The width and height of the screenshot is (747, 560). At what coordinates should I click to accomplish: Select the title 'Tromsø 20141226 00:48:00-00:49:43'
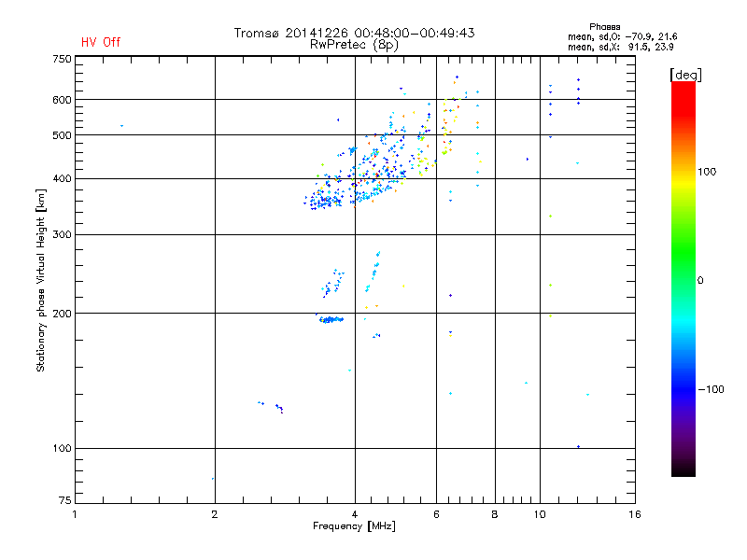[x=355, y=33]
